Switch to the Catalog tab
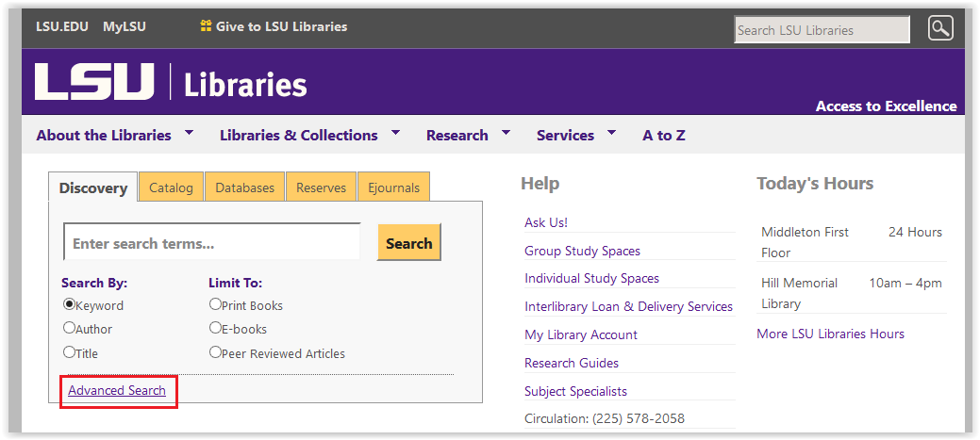The image size is (980, 440). (172, 187)
